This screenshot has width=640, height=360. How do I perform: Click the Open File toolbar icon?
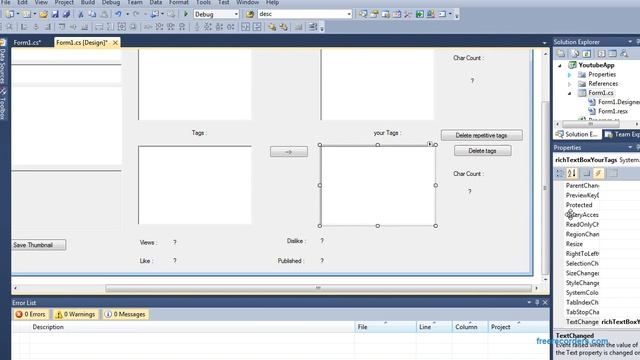(43, 14)
